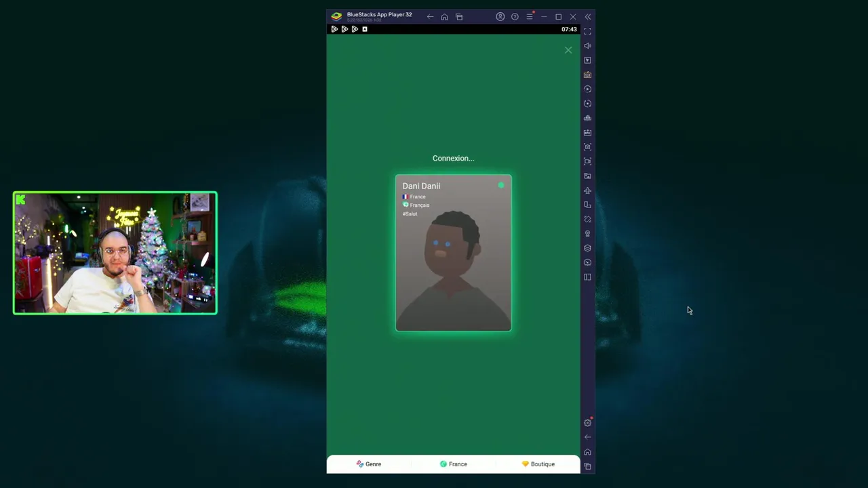Screen dimensions: 868x488
Task: Open the Genre filter tab
Action: [369, 464]
